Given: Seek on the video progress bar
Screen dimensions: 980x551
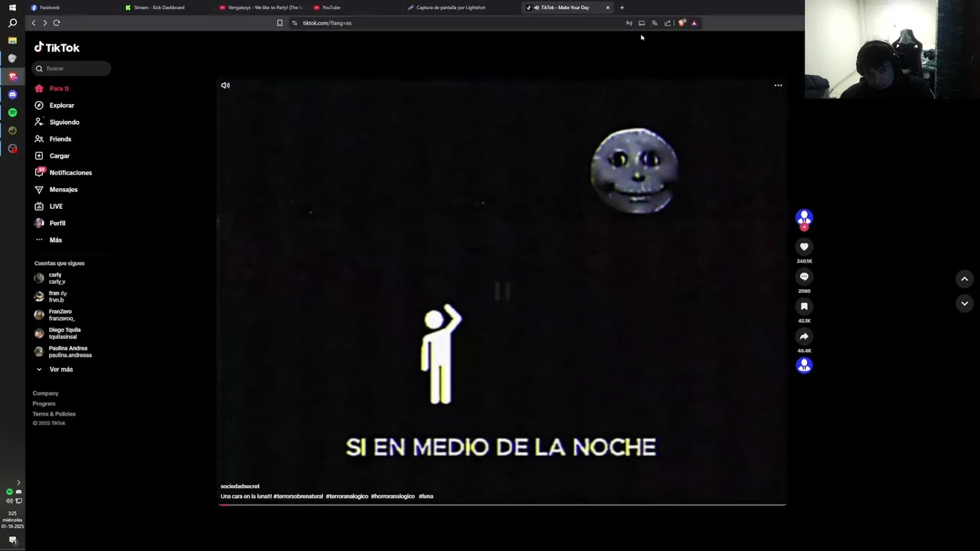Looking at the screenshot, I should (502, 504).
